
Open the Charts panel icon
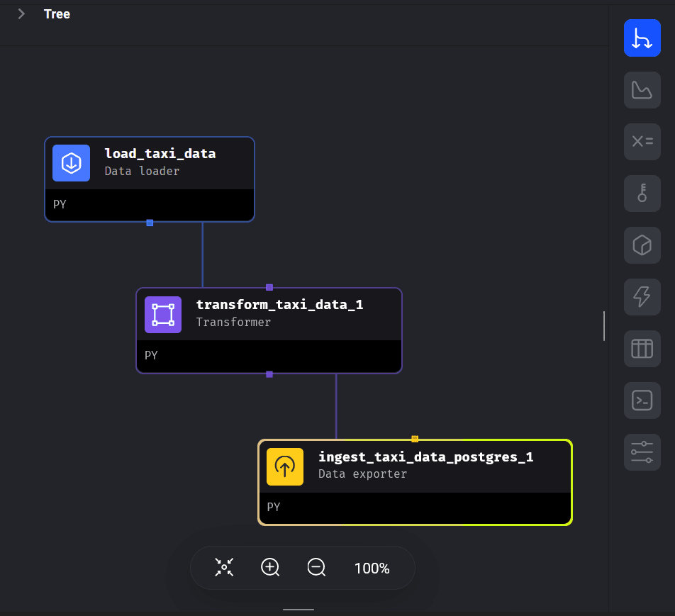642,90
